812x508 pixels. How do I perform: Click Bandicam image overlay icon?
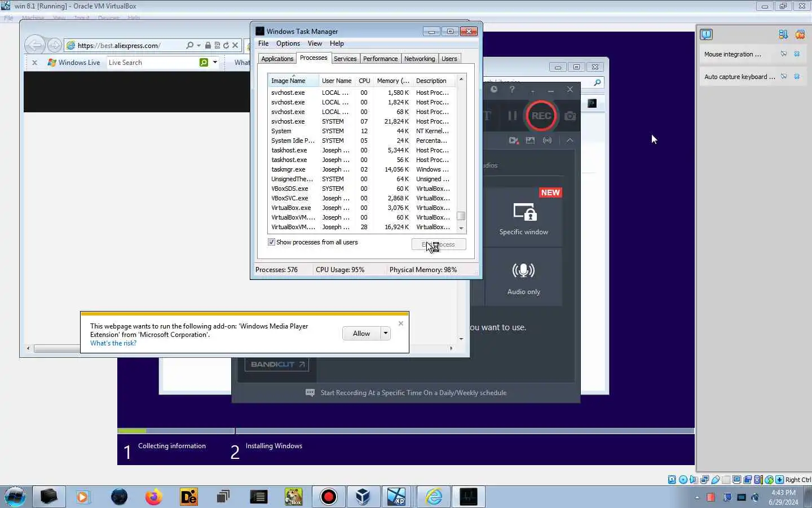530,140
